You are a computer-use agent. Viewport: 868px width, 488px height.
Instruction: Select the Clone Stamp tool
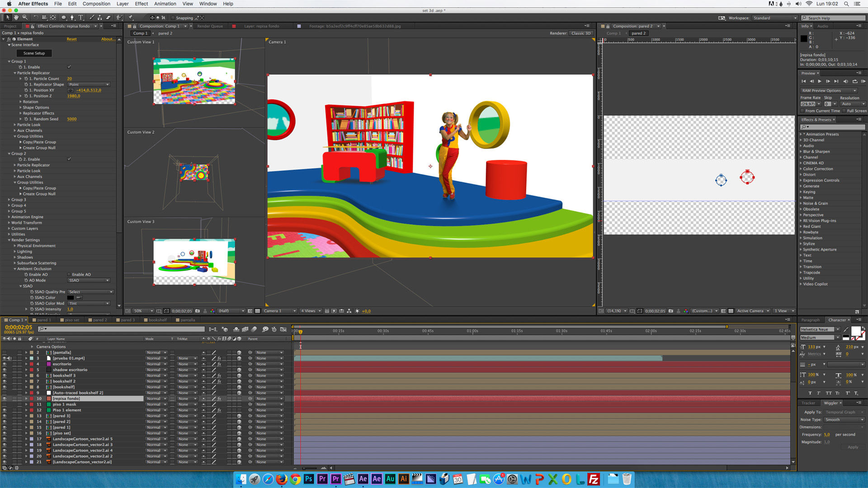pyautogui.click(x=100, y=18)
